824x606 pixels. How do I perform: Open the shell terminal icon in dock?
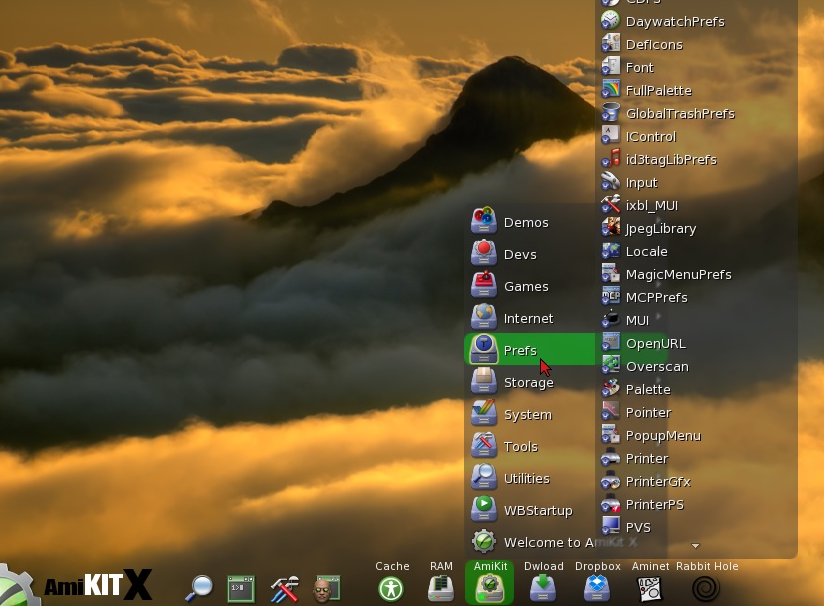click(241, 588)
